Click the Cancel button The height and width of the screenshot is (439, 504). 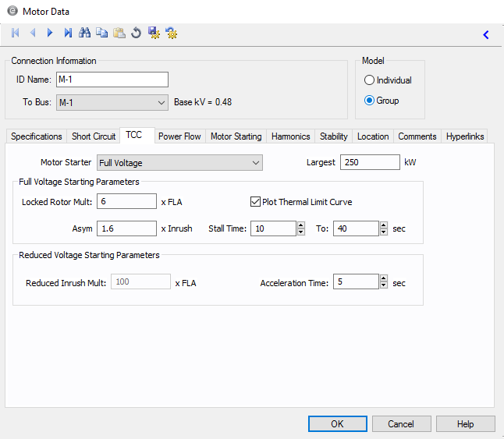400,424
